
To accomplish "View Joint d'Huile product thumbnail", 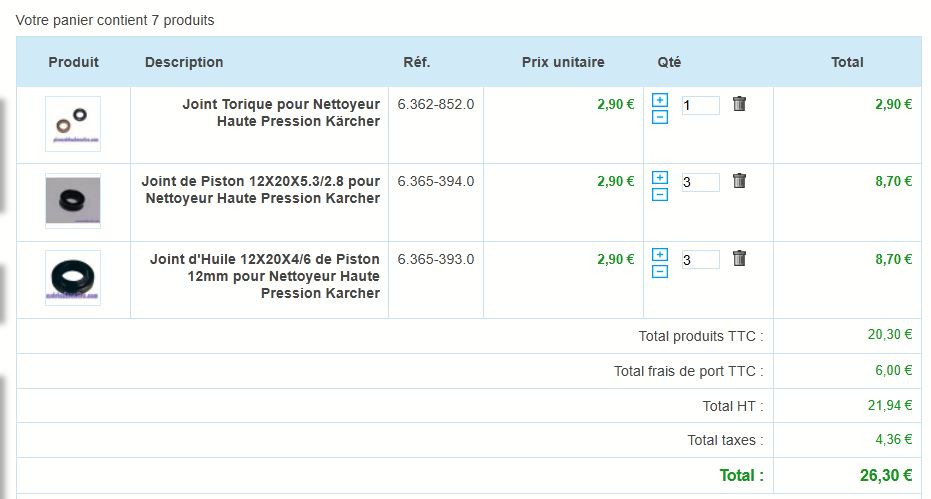I will (x=73, y=277).
